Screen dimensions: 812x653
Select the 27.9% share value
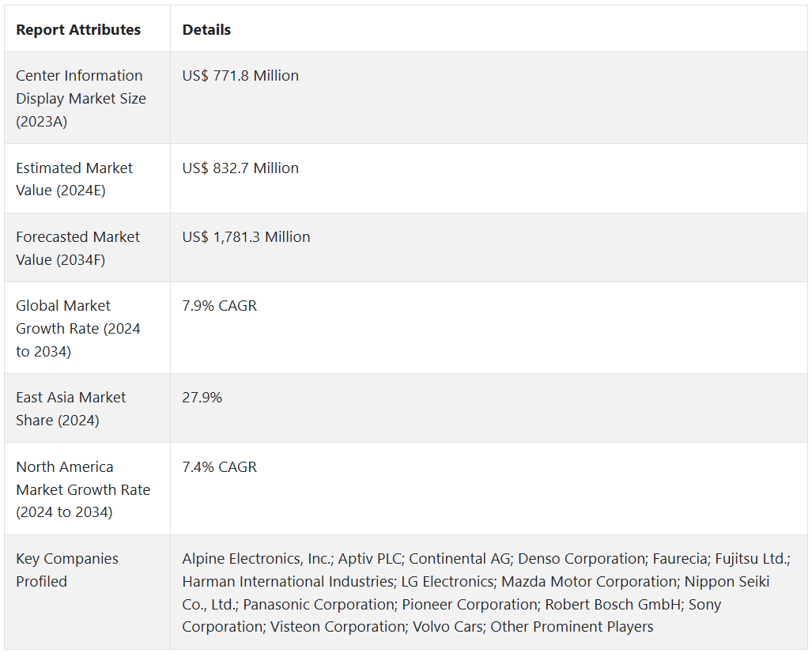coord(202,398)
